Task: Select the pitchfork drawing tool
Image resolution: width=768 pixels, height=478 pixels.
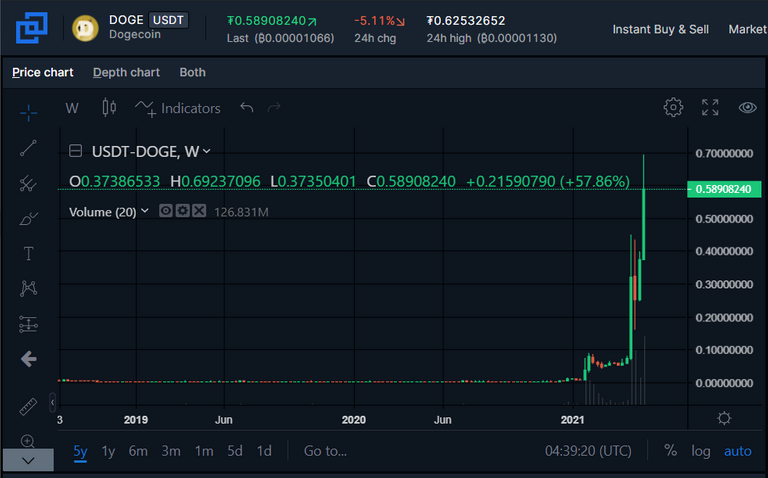Action: pyautogui.click(x=28, y=183)
